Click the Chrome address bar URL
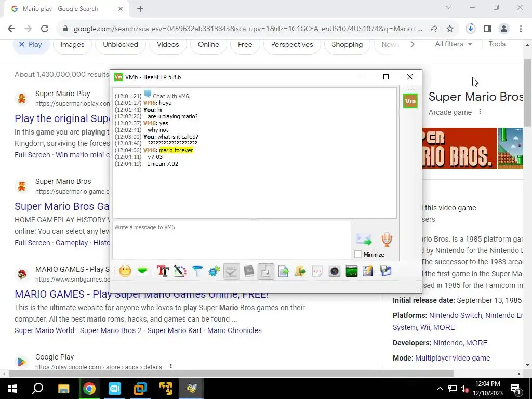Viewport: 532px width, 399px height. (248, 29)
